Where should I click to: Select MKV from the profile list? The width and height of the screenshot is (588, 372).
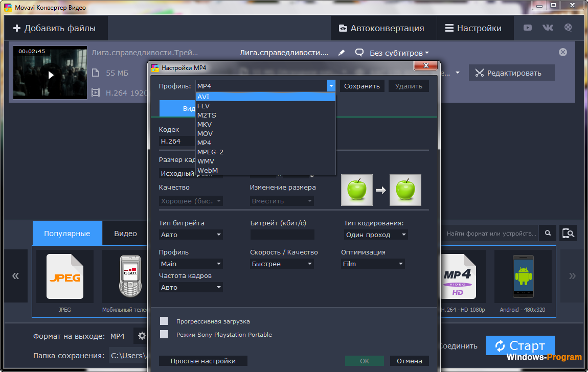coord(265,124)
